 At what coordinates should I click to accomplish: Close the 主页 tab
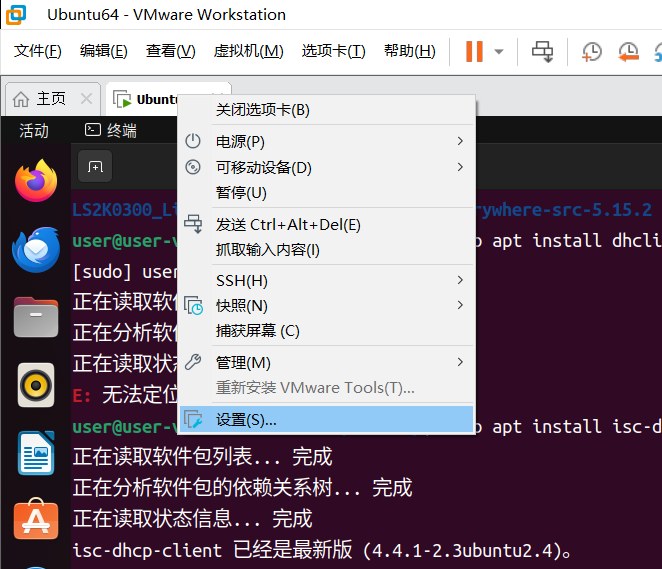click(87, 99)
